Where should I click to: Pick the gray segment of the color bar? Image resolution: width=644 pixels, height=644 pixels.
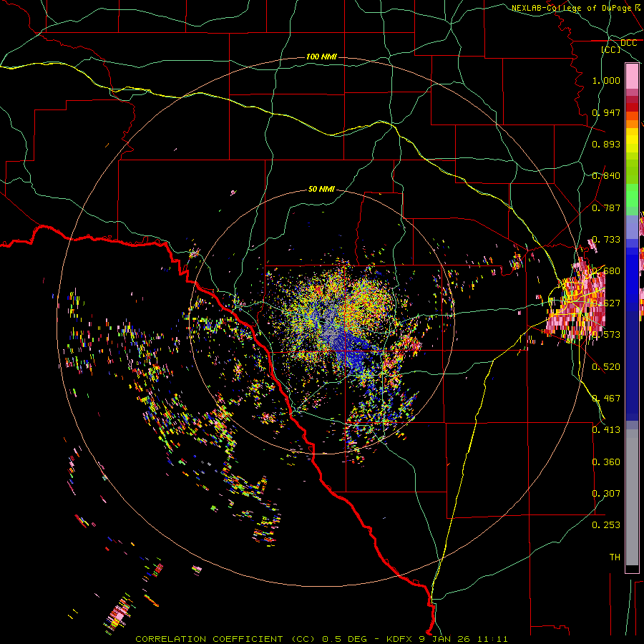(632, 497)
